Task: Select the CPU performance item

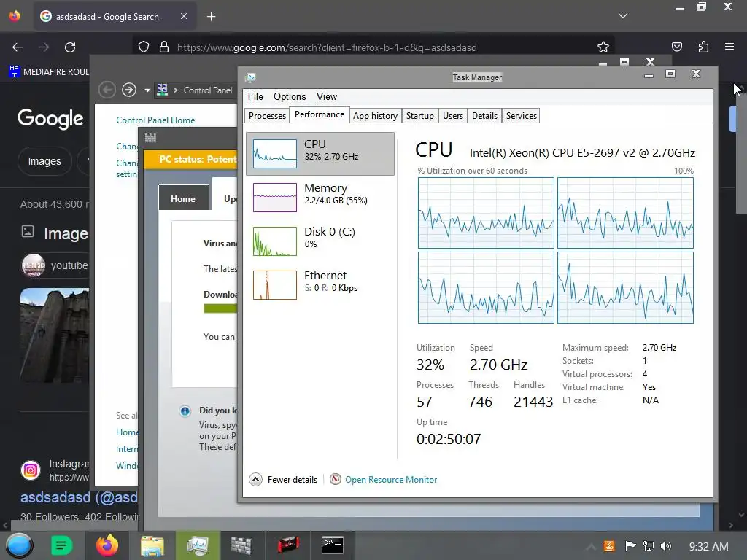Action: click(x=320, y=153)
